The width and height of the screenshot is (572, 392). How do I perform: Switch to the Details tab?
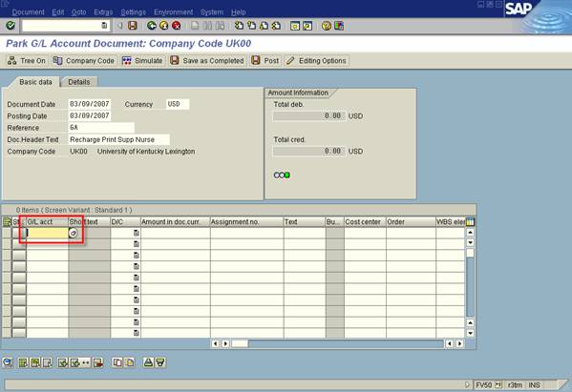(x=79, y=82)
